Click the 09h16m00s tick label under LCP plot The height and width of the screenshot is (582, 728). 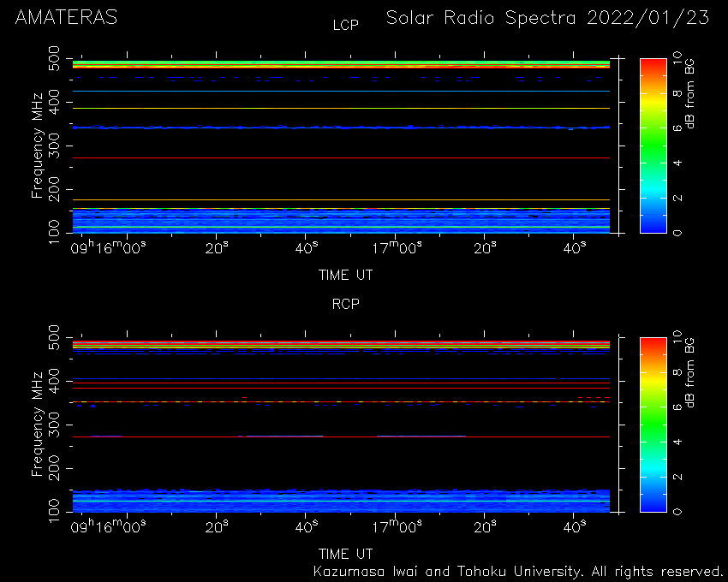pos(108,247)
